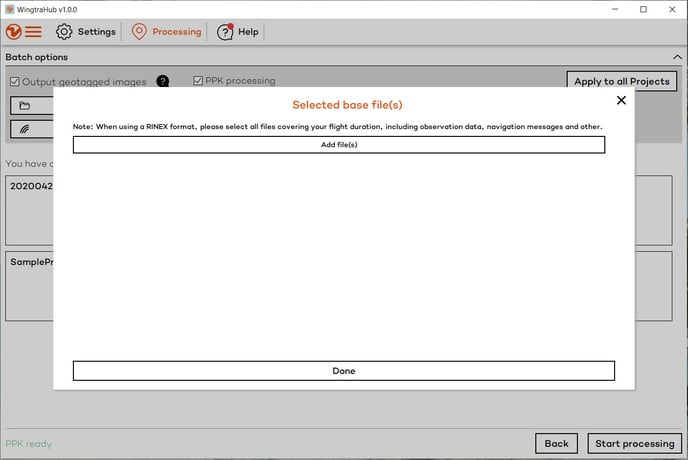This screenshot has height=460, width=688.
Task: Toggle PPK processing checkbox
Action: tap(198, 81)
